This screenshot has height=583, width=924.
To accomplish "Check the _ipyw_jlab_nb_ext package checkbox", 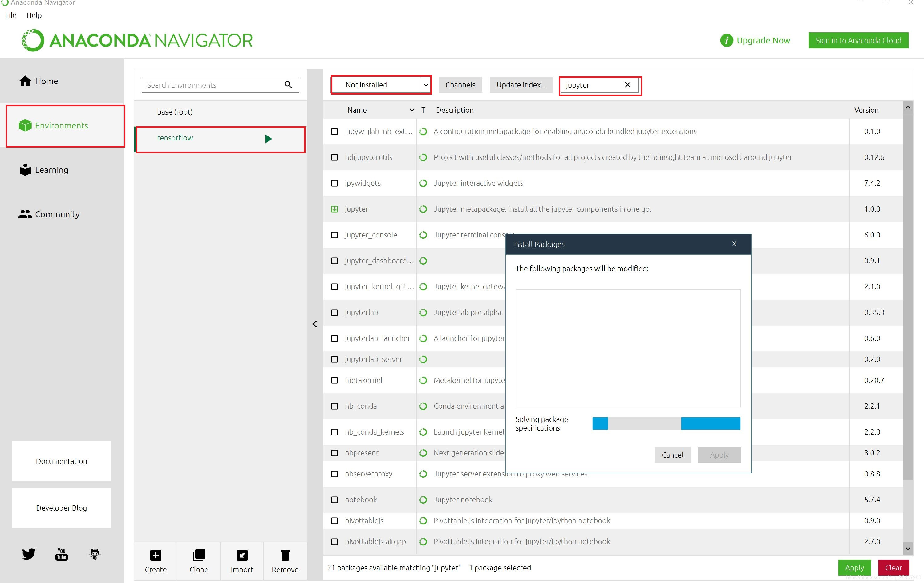I will [334, 131].
